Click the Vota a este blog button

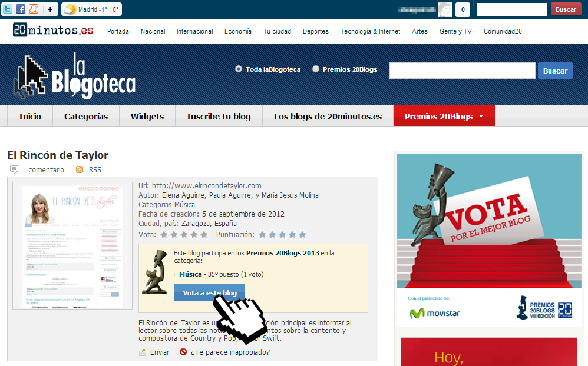(x=209, y=293)
